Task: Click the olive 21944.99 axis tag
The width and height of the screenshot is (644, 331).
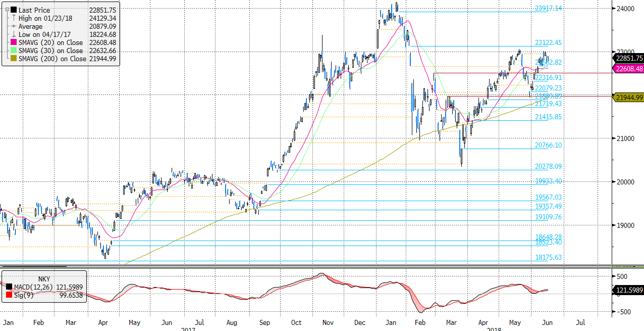Action: coord(628,98)
